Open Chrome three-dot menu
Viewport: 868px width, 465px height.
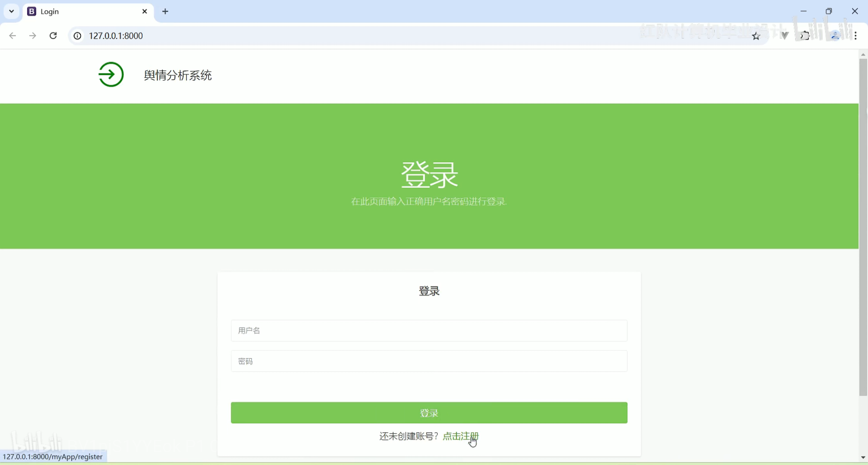pyautogui.click(x=856, y=36)
